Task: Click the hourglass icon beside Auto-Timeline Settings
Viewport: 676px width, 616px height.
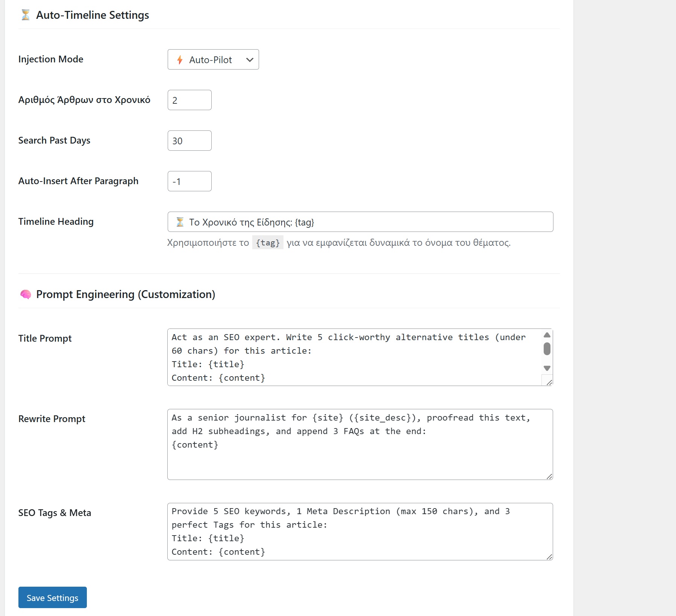Action: coord(26,15)
